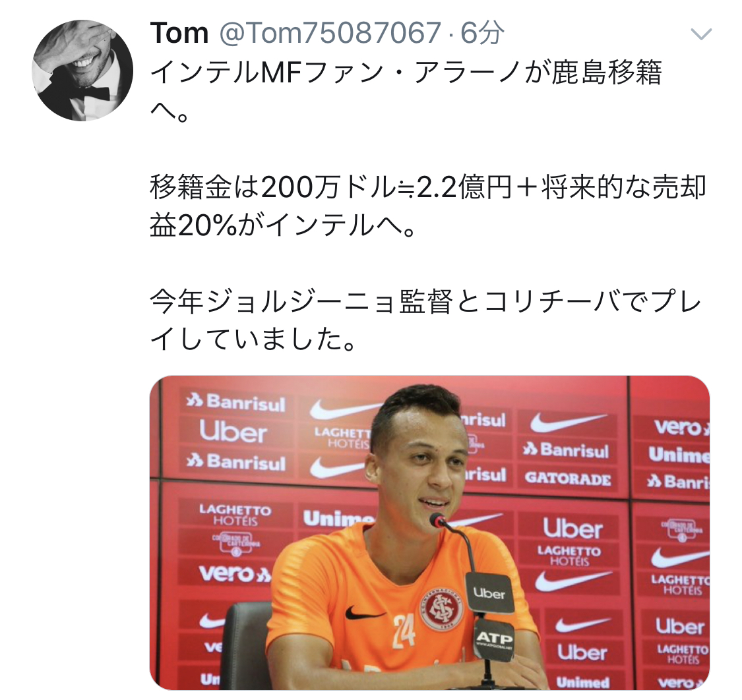Image resolution: width=742 pixels, height=700 pixels.
Task: Open the attached press conference photo
Action: [x=429, y=532]
